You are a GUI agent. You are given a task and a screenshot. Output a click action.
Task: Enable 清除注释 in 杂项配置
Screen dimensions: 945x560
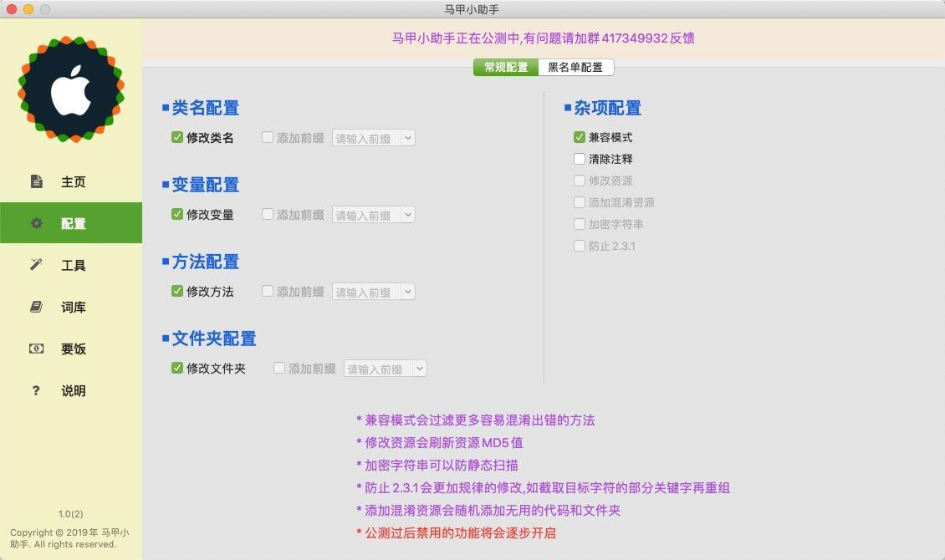(579, 159)
